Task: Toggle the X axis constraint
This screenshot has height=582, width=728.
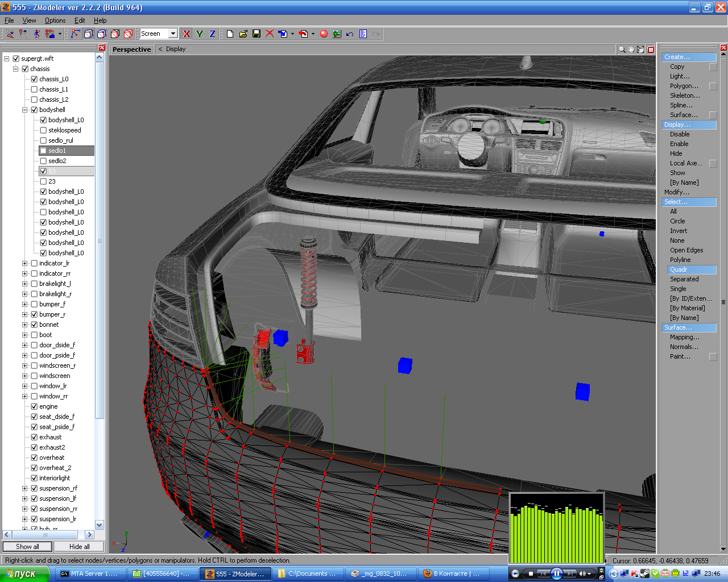Action: click(x=186, y=34)
